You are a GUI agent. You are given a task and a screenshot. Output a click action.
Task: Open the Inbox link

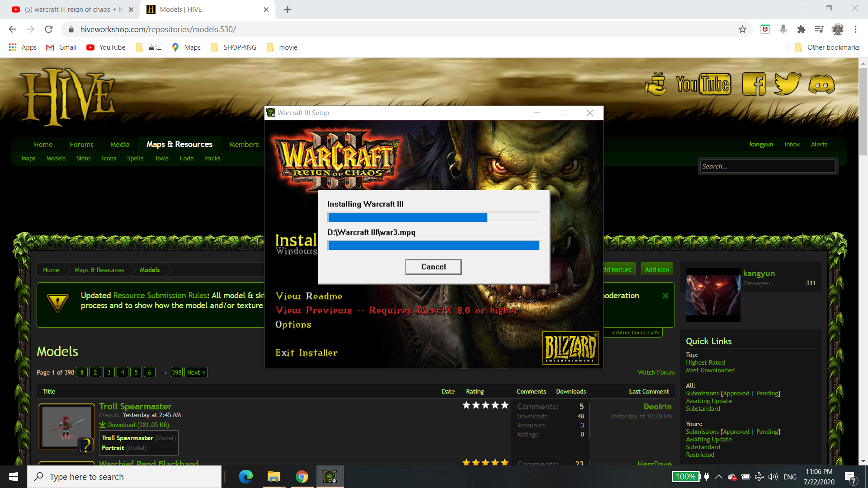tap(792, 144)
